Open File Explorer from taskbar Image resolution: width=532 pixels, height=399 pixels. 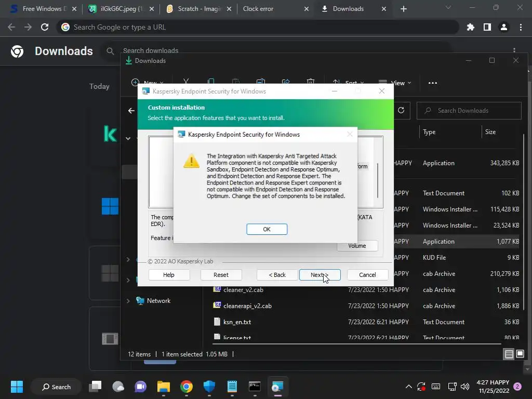[x=164, y=387]
